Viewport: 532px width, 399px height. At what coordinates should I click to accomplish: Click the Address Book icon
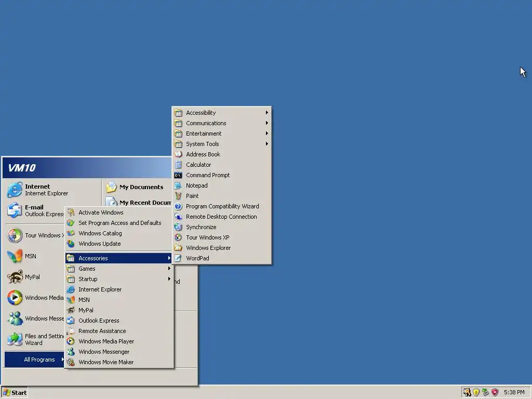click(x=178, y=154)
